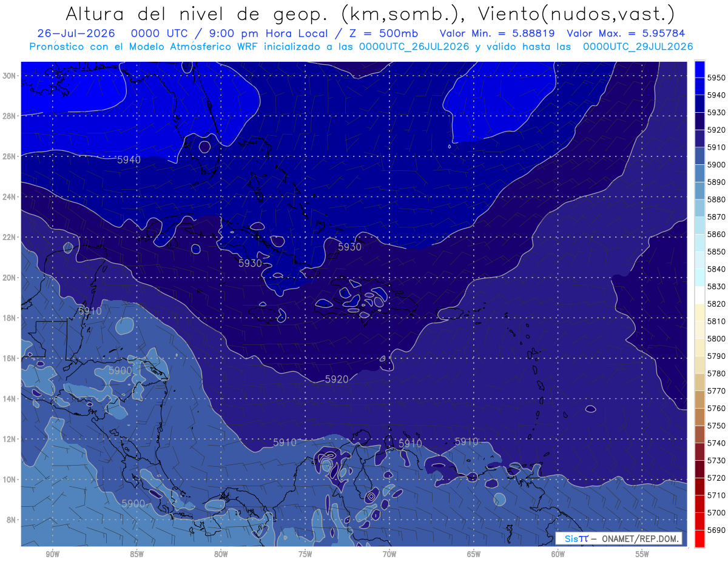The height and width of the screenshot is (562, 728).
Task: Click the 26N latitude label
Action: point(9,156)
